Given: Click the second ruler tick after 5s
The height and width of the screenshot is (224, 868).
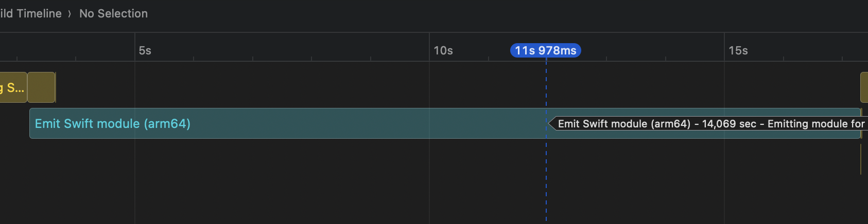Looking at the screenshot, I should [253, 59].
